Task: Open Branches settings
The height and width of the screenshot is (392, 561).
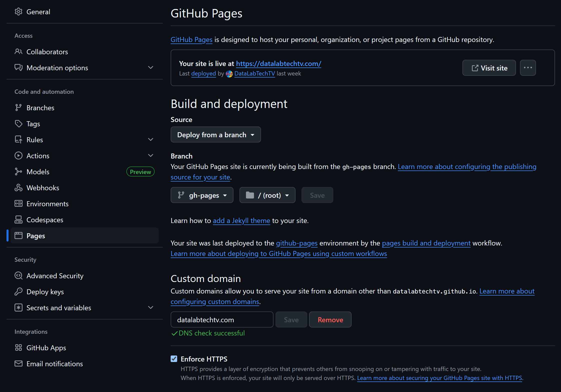Action: (85, 108)
